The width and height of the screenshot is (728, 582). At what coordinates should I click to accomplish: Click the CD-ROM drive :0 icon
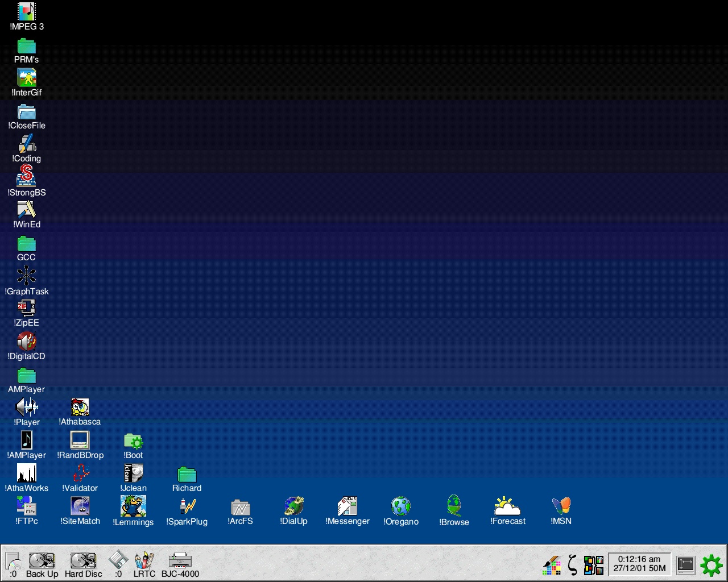click(x=13, y=561)
